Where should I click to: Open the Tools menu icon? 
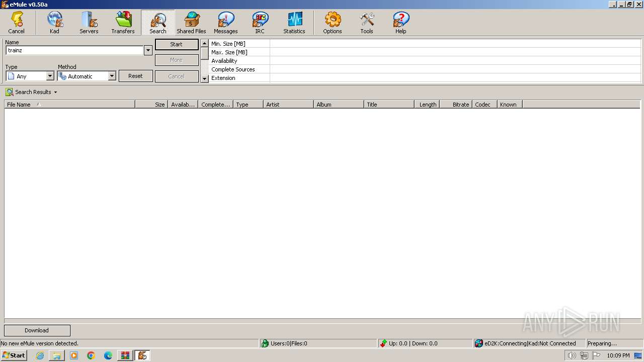367,23
